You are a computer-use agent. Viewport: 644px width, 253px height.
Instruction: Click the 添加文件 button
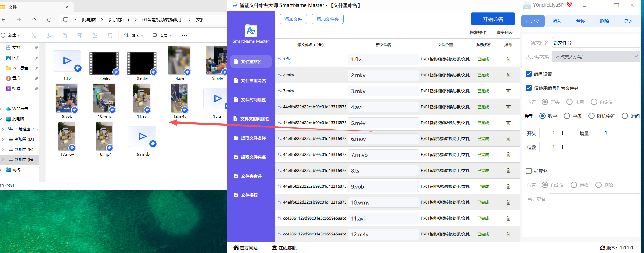(293, 19)
